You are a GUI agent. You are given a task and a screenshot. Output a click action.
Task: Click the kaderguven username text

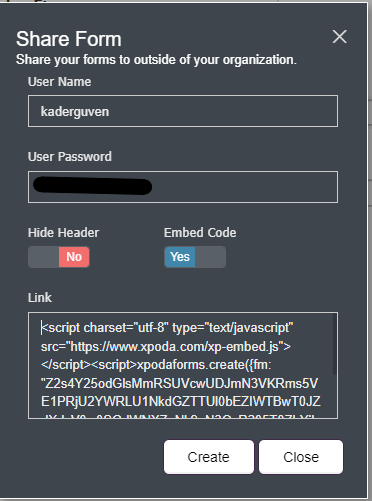tap(75, 112)
